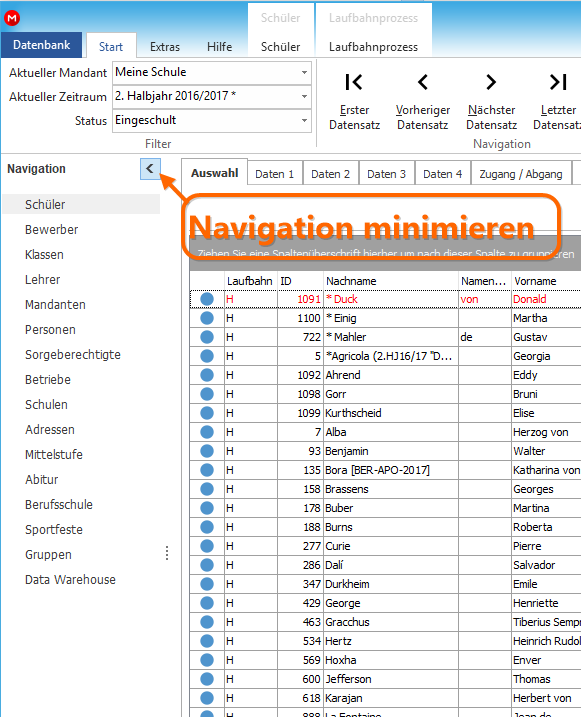Sort by the Laufbahn column header
Image resolution: width=581 pixels, height=717 pixels.
coord(251,281)
